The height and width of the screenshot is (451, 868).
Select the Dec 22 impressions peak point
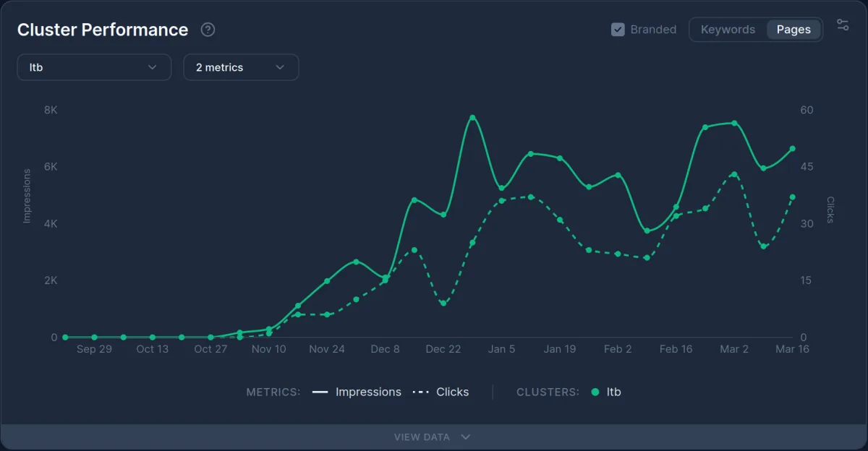pyautogui.click(x=472, y=116)
